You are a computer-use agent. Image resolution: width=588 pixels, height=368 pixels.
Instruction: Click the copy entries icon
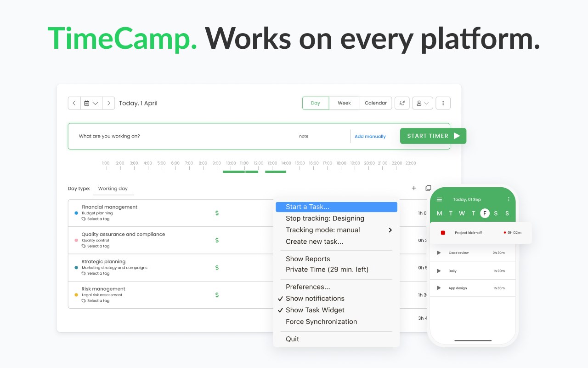(x=428, y=188)
